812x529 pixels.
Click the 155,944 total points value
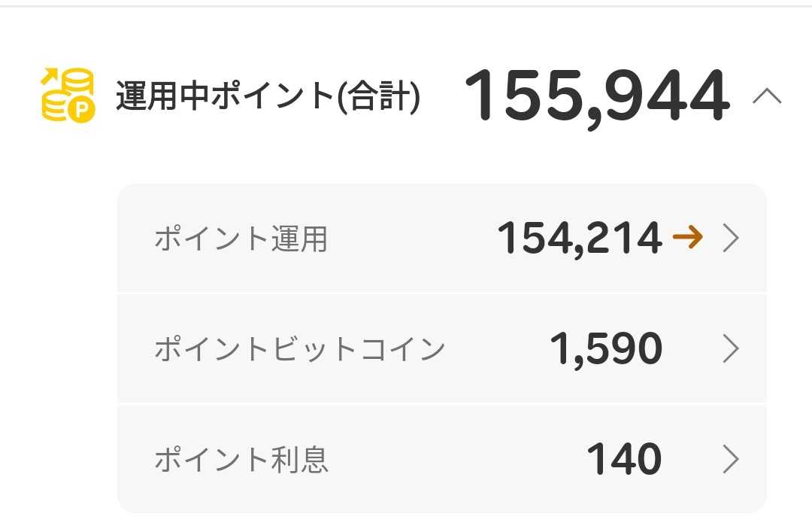[x=598, y=97]
